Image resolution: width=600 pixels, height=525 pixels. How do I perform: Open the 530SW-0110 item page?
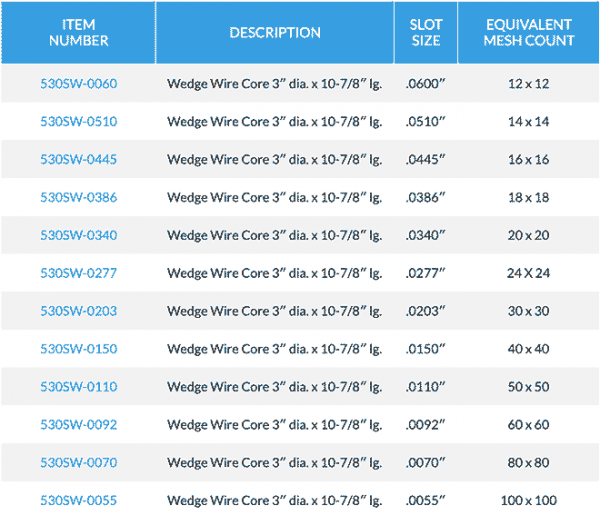pyautogui.click(x=78, y=386)
